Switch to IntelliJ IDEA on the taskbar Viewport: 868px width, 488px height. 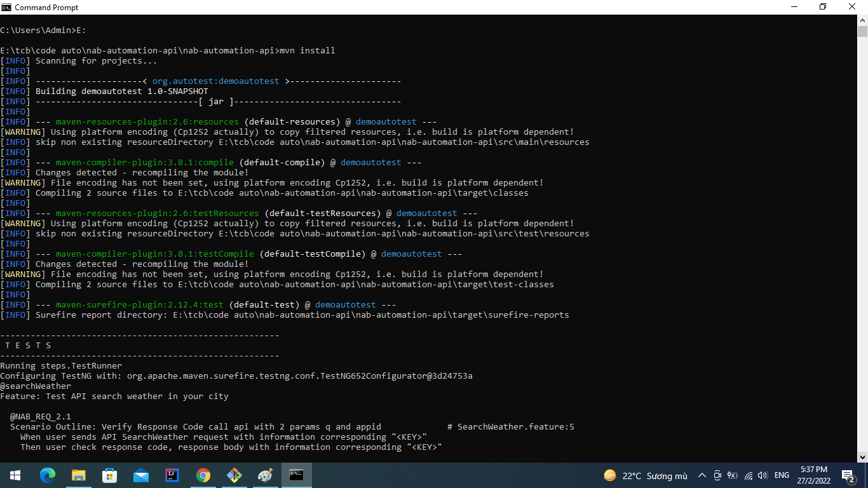point(172,475)
